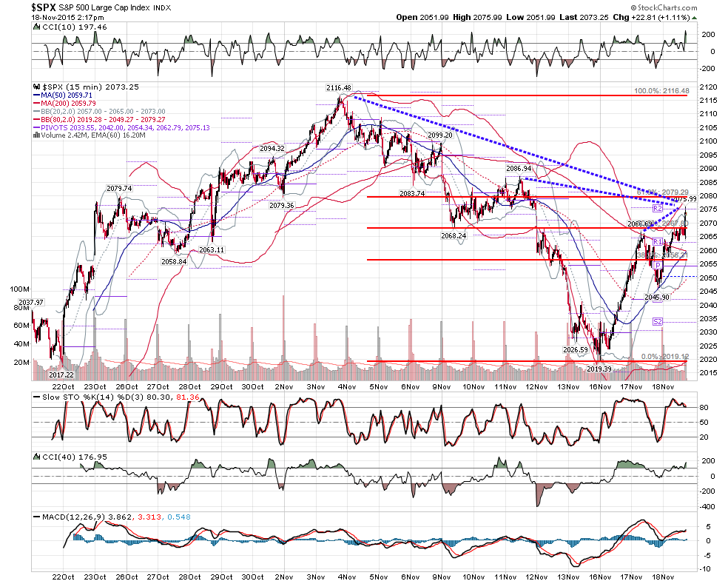Click the 2094.32 price annotation on the chart

(272, 149)
